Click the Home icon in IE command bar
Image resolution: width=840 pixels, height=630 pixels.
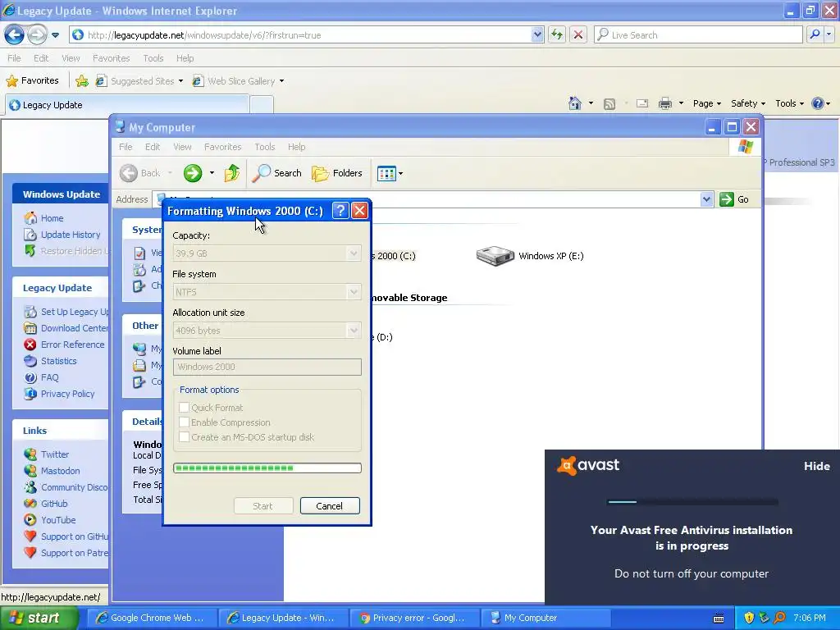[575, 103]
